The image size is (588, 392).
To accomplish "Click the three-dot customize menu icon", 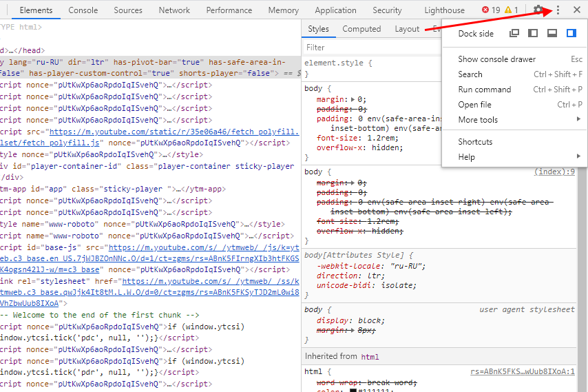I will [558, 10].
